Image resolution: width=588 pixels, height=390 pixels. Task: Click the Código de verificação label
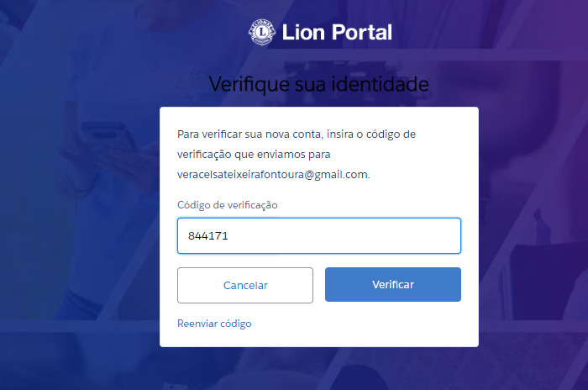228,205
